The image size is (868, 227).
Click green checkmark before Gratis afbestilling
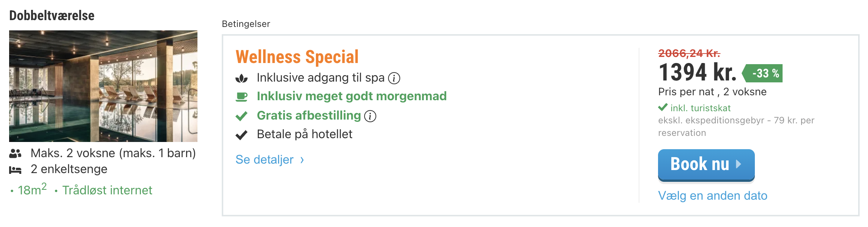click(241, 116)
